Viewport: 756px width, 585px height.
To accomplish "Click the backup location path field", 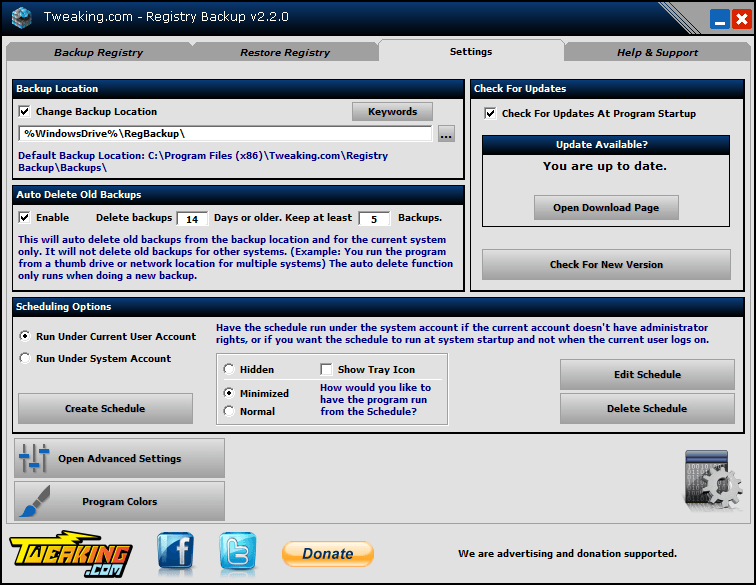I will 225,134.
